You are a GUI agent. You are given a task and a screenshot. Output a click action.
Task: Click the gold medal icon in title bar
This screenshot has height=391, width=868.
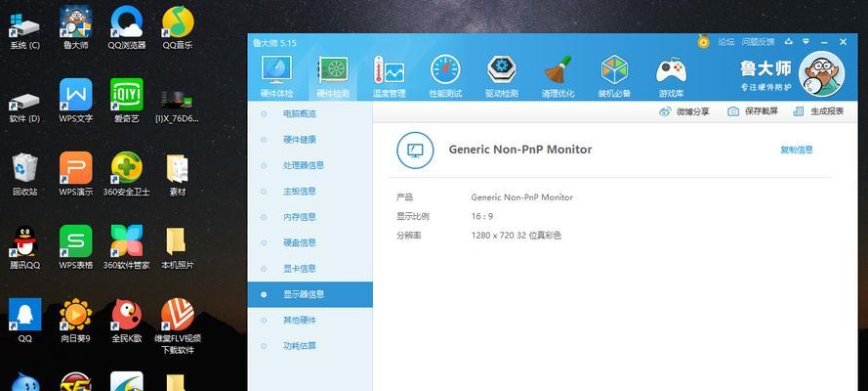pyautogui.click(x=703, y=41)
